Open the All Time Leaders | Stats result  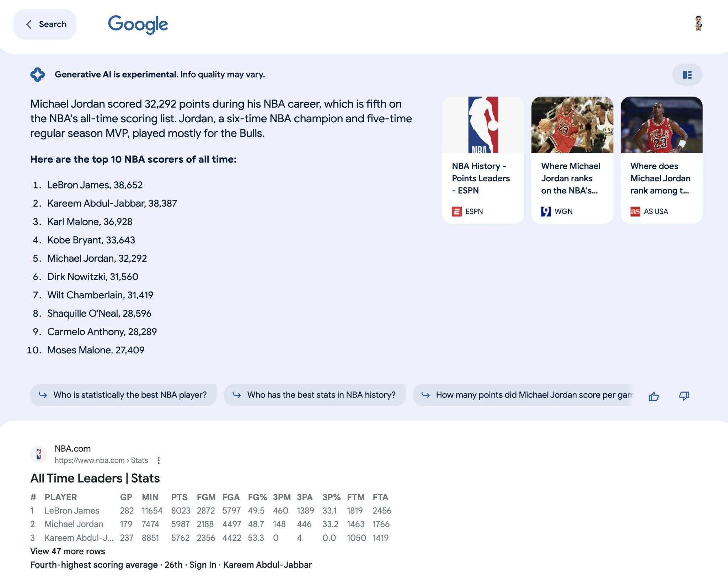pyautogui.click(x=95, y=478)
